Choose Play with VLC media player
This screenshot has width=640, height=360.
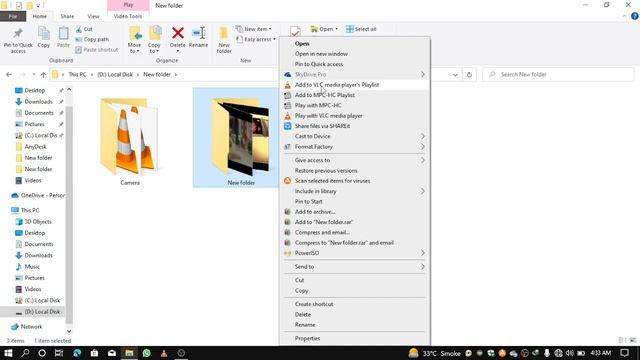355,116
